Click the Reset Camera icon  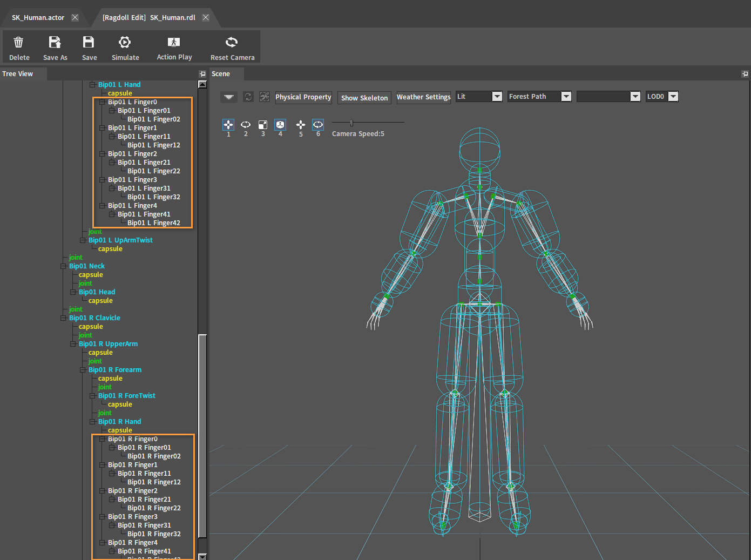pos(232,42)
